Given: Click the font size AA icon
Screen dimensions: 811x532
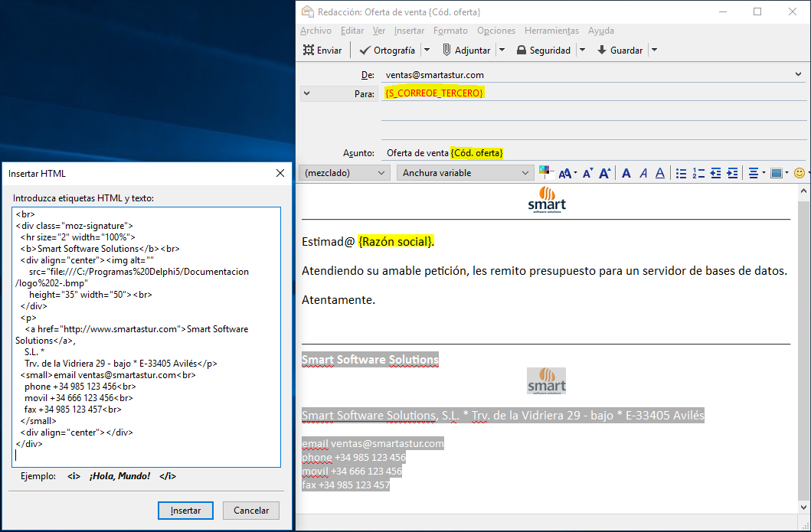Looking at the screenshot, I should [565, 173].
